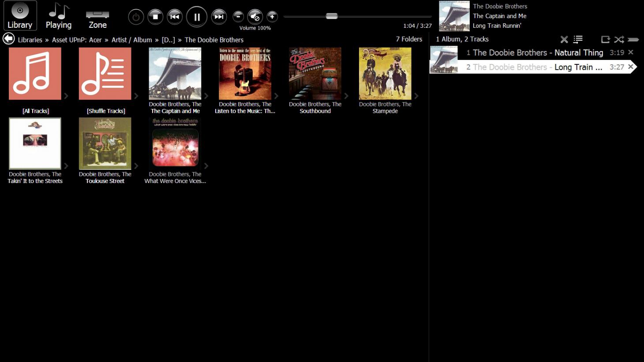Skip to the next track
Viewport: 644px width, 362px height.
coord(219,17)
